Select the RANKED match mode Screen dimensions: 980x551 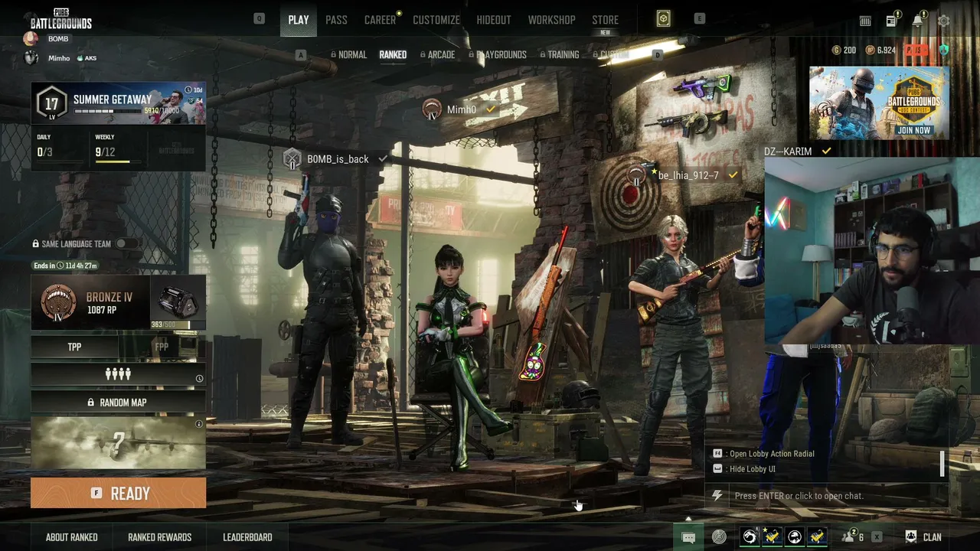pos(393,55)
